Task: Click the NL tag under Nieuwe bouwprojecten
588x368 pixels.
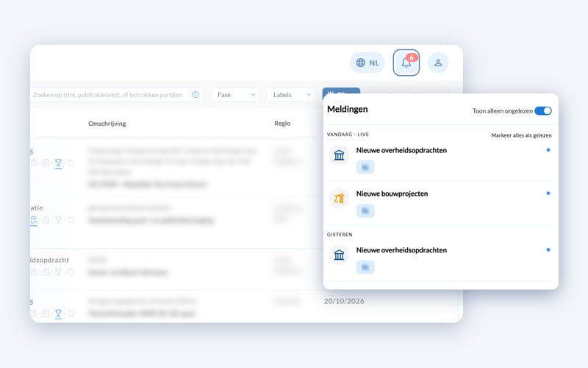Action: 365,210
